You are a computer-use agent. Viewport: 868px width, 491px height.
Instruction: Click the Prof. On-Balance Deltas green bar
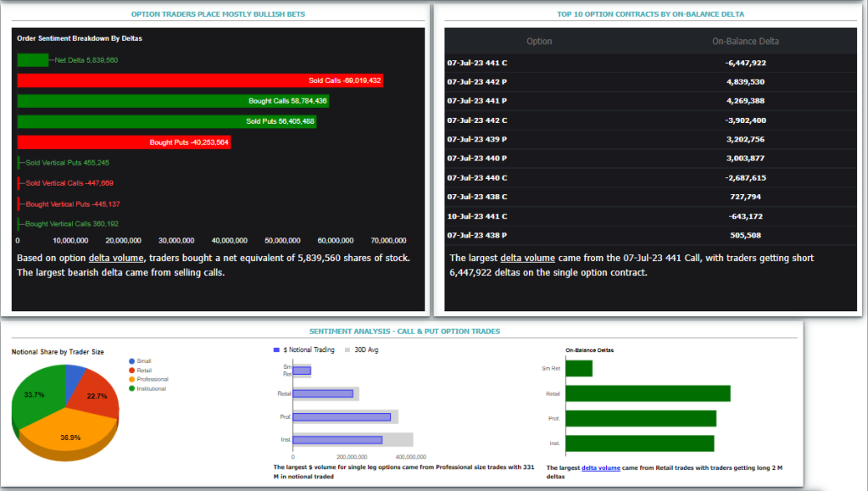(641, 418)
